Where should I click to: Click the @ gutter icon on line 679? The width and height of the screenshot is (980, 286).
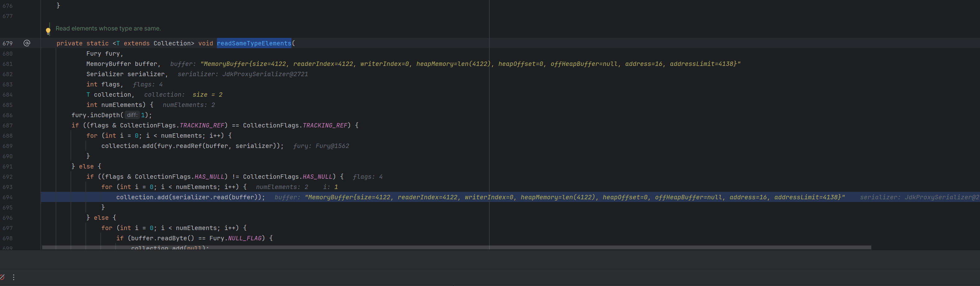27,43
